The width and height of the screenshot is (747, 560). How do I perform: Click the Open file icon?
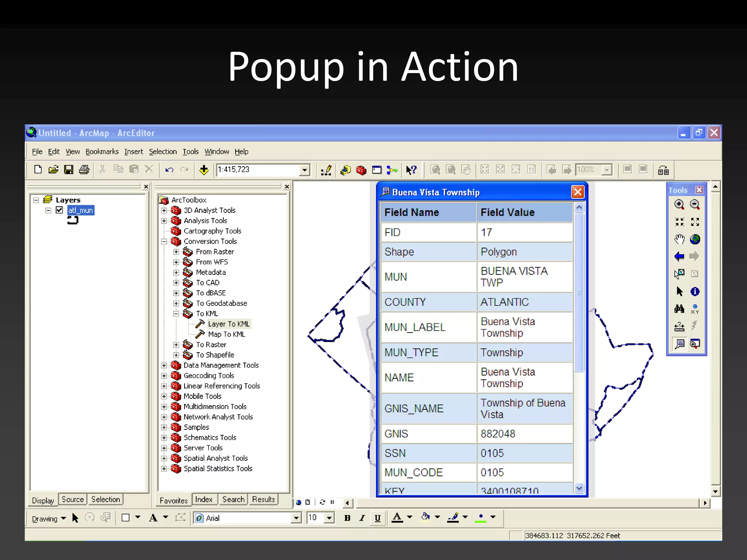pos(54,170)
